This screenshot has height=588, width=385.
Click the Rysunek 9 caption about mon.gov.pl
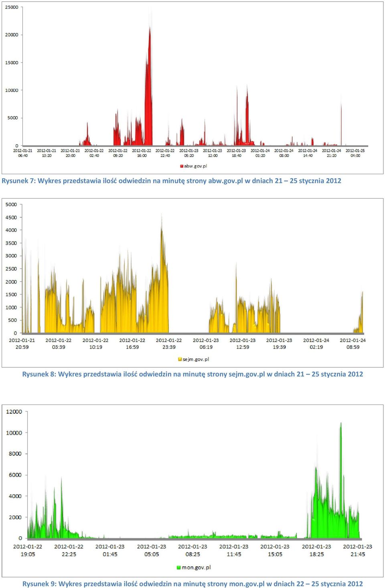[192, 584]
